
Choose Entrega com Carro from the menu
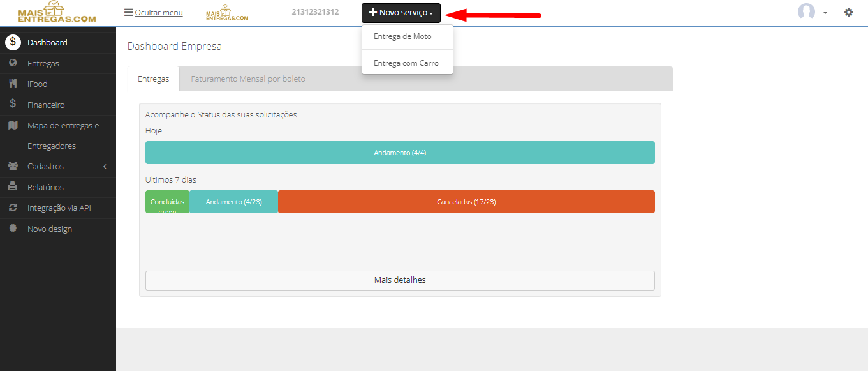point(407,63)
